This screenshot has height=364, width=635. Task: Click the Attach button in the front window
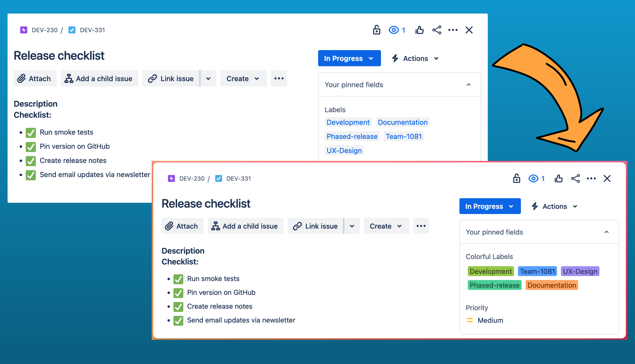pos(183,226)
